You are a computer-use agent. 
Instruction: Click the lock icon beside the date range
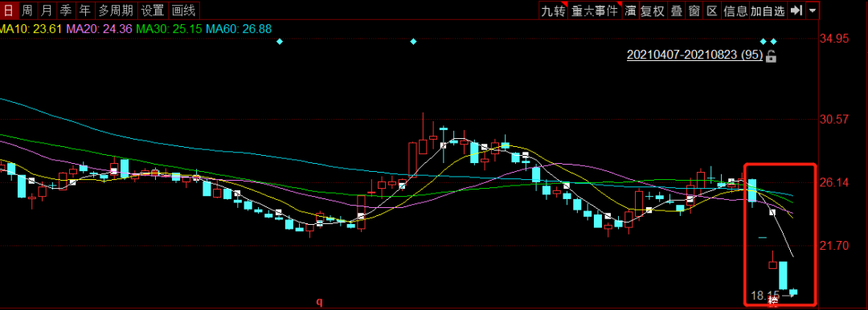click(771, 55)
